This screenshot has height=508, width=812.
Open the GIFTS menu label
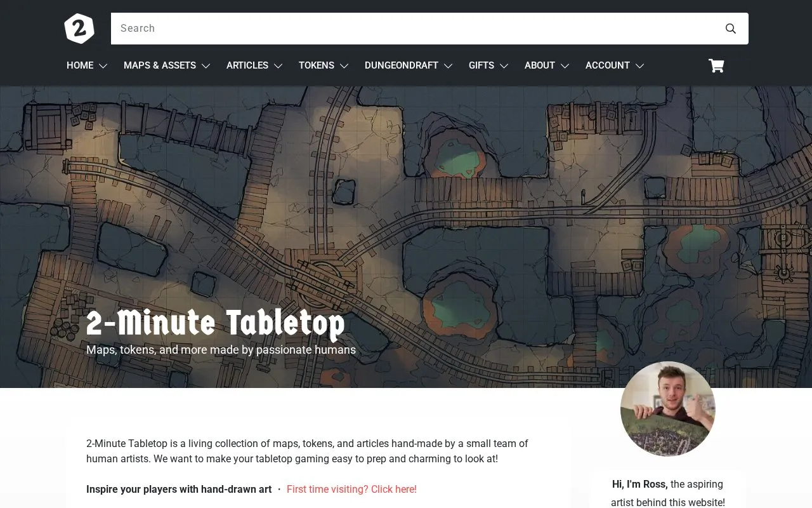tap(481, 65)
